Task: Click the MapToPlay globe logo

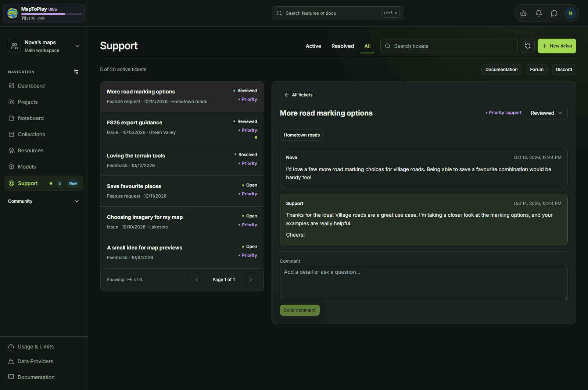Action: (x=12, y=13)
